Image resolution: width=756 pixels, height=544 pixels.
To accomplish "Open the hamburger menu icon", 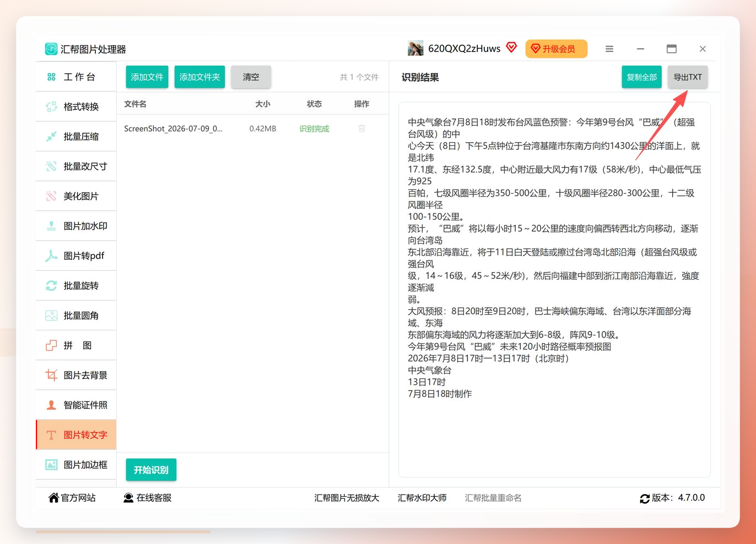I will (x=609, y=49).
